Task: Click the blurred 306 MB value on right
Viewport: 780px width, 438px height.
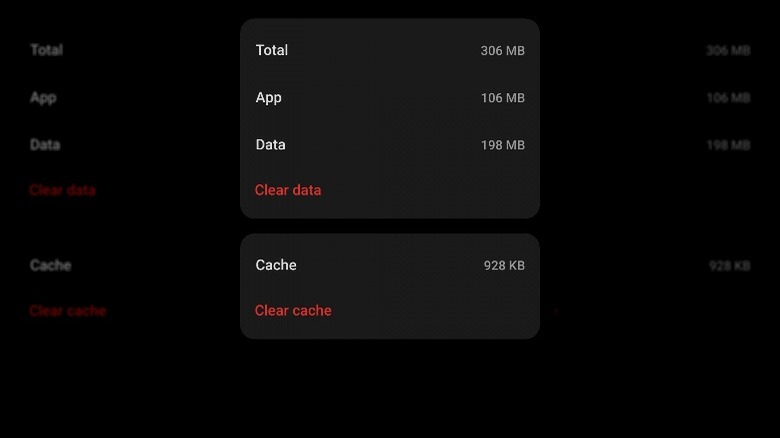Action: tap(728, 51)
